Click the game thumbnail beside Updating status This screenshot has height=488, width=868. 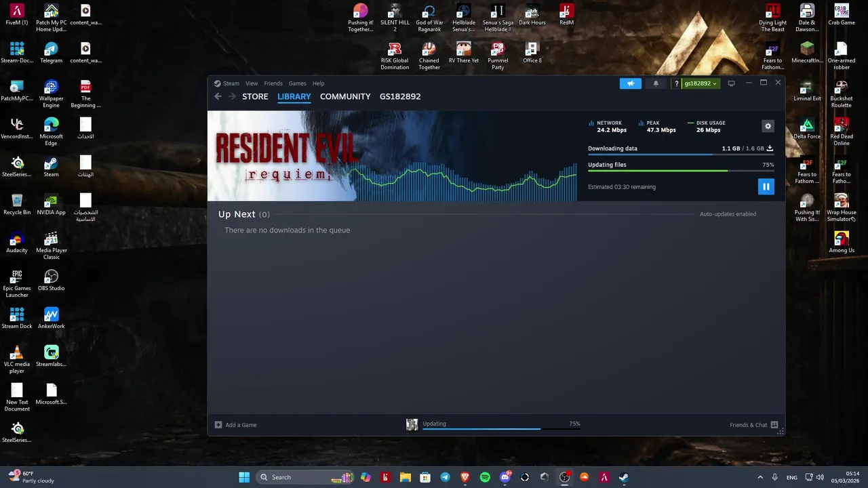(412, 424)
